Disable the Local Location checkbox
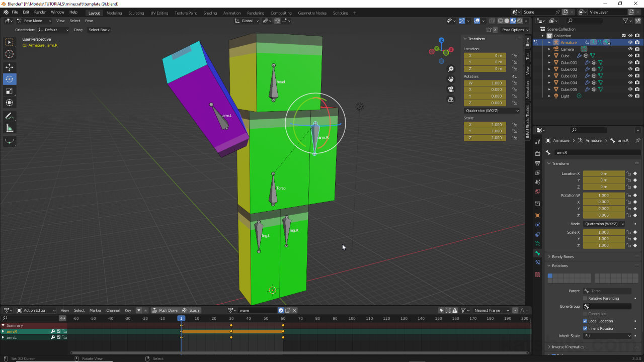Image resolution: width=644 pixels, height=362 pixels. tap(585, 321)
